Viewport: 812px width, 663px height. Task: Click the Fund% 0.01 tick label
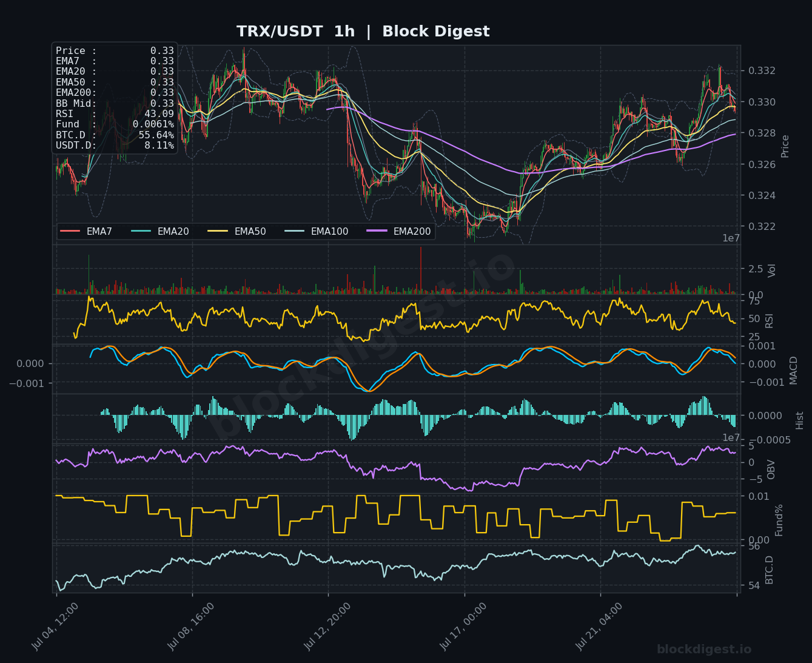tap(759, 496)
